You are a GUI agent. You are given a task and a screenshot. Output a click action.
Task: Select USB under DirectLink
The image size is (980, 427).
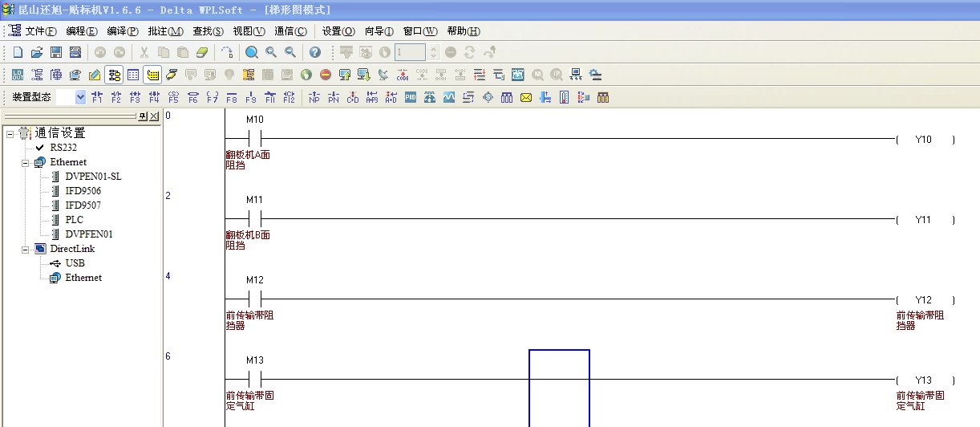point(75,263)
